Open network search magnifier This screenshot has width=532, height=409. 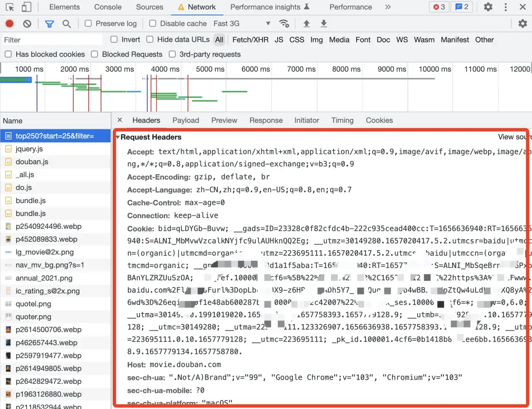tap(66, 24)
